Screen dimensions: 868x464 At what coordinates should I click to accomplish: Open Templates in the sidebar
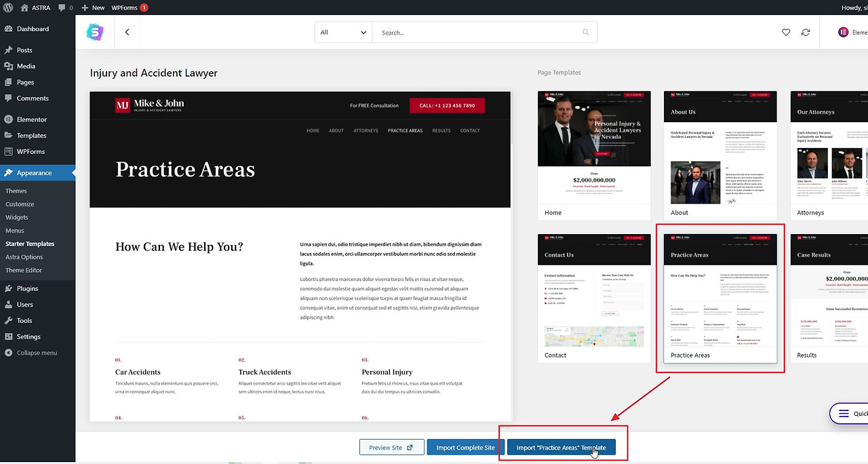point(37,136)
